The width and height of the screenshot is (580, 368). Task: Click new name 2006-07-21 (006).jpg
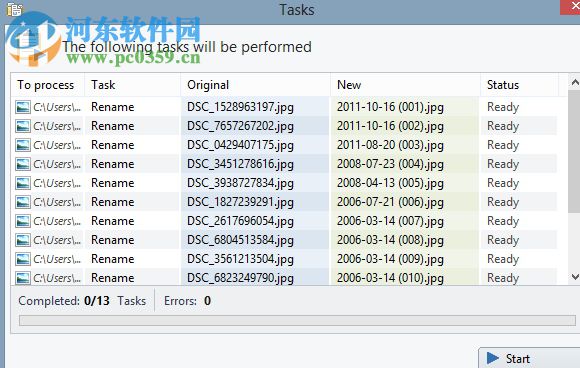click(x=390, y=202)
